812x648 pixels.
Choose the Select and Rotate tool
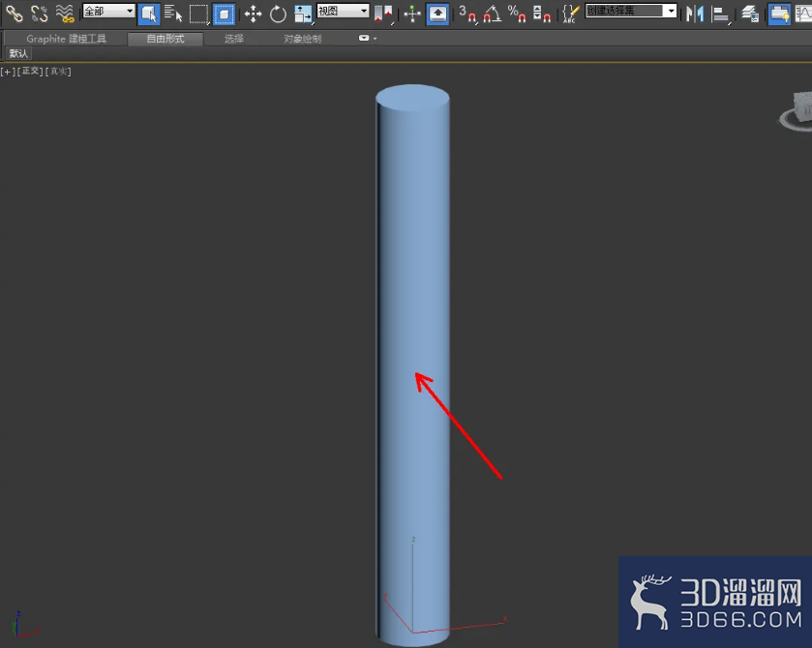tap(278, 14)
